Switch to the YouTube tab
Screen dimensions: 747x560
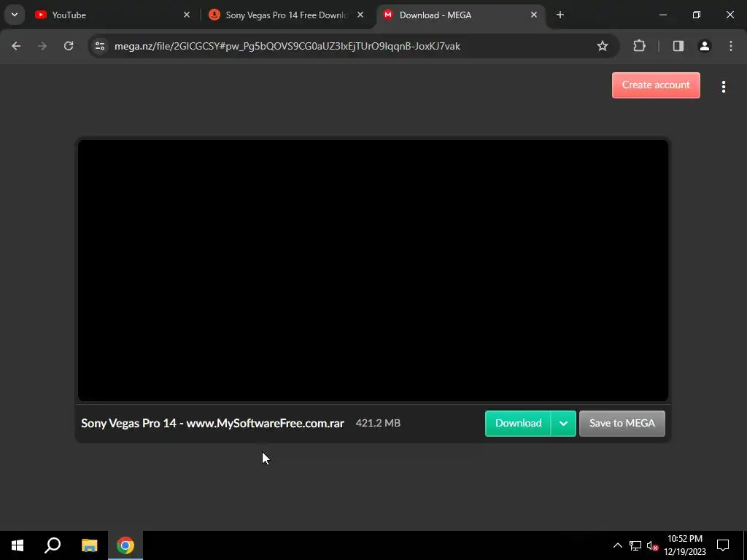113,15
